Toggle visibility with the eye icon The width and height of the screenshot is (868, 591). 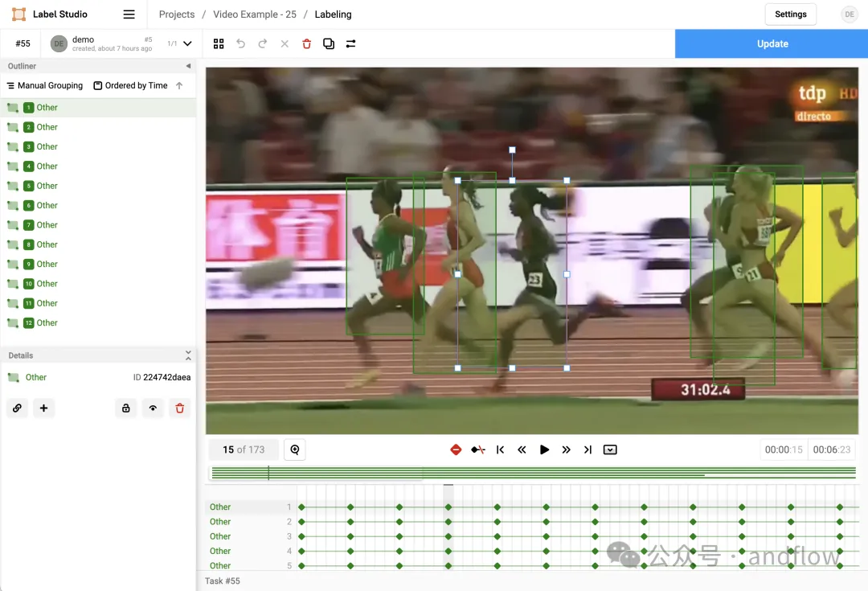(153, 408)
